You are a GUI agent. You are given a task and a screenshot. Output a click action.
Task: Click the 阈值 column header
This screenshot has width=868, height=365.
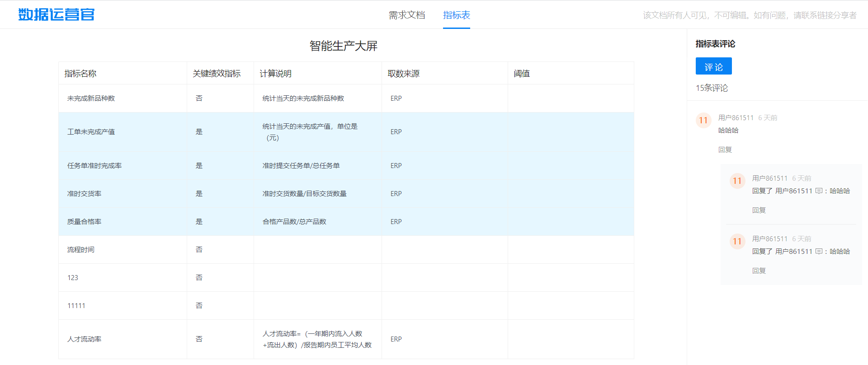point(522,74)
